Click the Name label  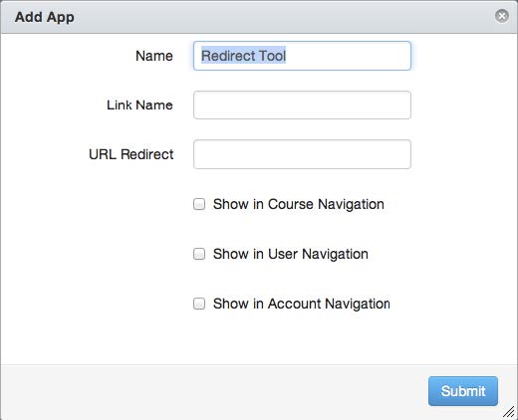154,56
